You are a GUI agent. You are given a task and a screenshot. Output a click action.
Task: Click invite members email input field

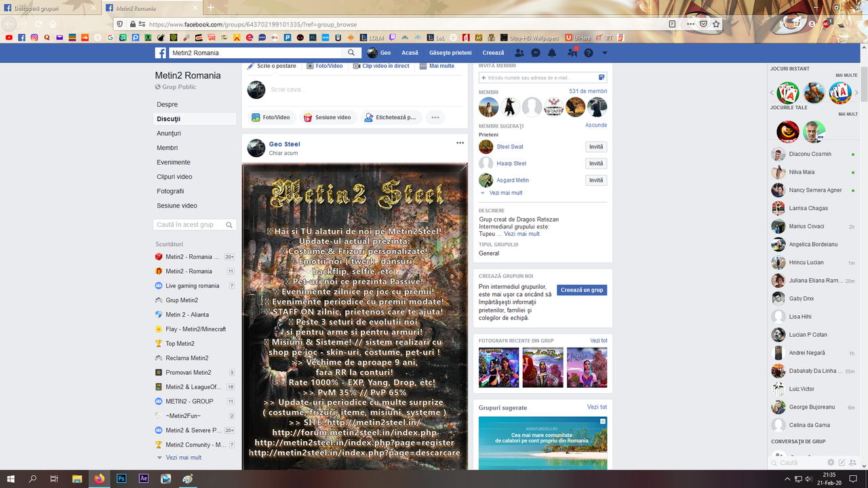(x=542, y=78)
